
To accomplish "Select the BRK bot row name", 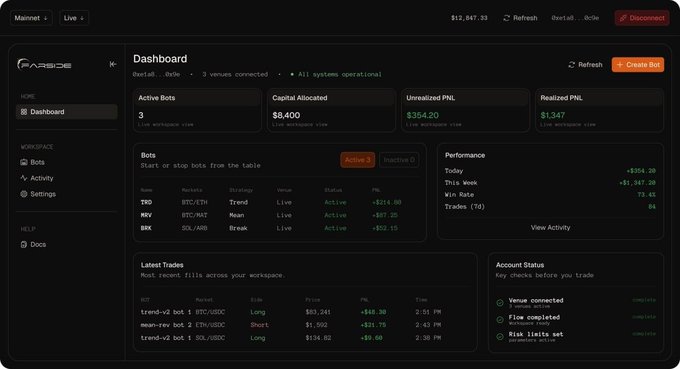I will coord(146,229).
